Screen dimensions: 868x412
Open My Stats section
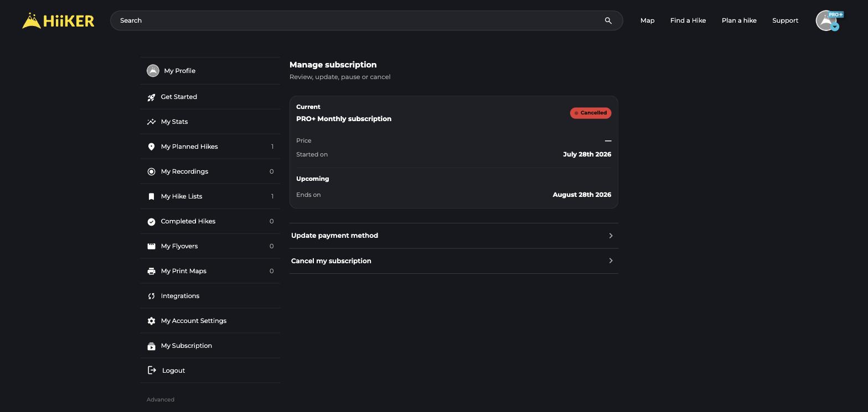(x=210, y=122)
